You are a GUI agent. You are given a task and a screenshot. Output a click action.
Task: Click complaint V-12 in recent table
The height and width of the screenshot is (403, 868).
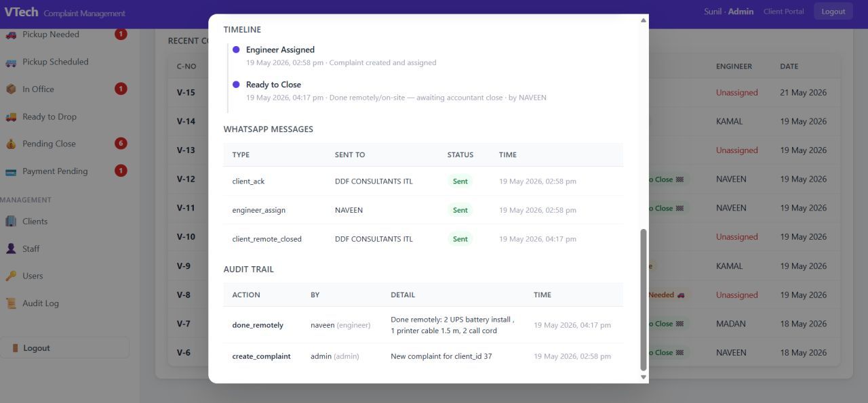tap(186, 179)
